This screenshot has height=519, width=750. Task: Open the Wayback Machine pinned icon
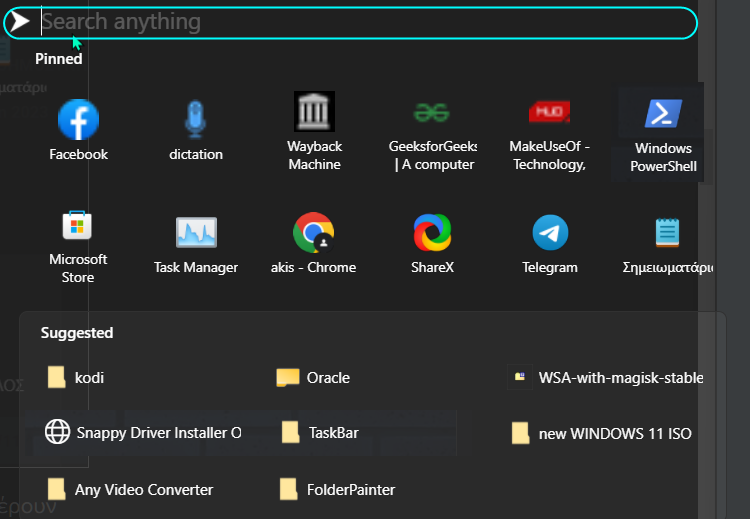(x=314, y=111)
